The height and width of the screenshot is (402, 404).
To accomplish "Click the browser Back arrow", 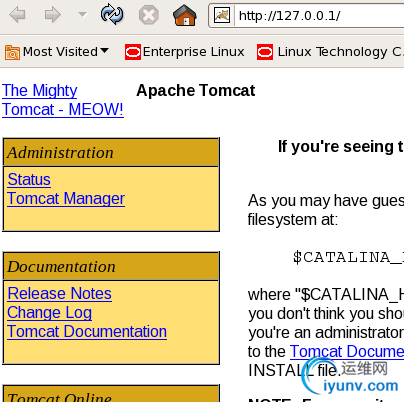I will click(17, 15).
